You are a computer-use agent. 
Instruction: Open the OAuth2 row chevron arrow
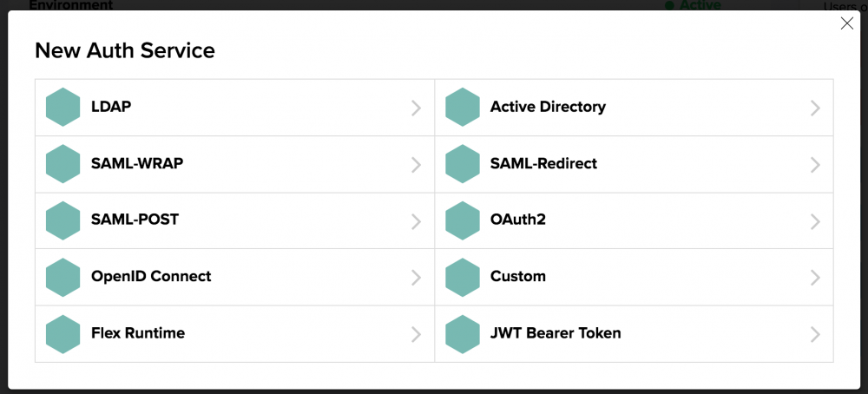coord(815,221)
